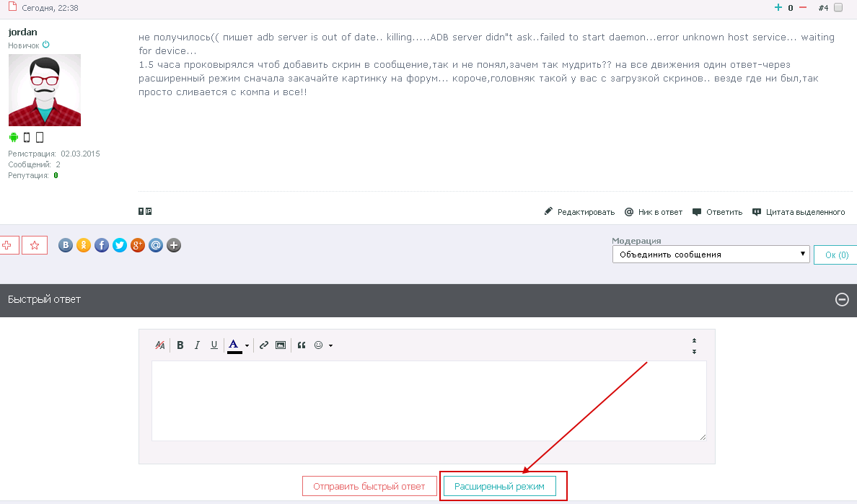Share the post on Facebook

click(102, 245)
